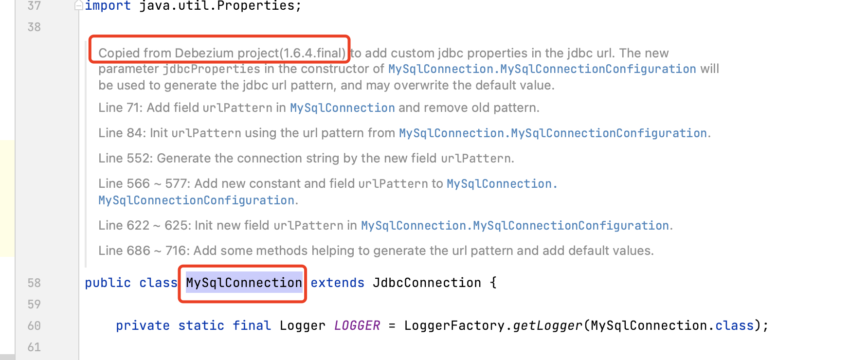
Task: Click line number 38 in the gutter
Action: coord(34,27)
